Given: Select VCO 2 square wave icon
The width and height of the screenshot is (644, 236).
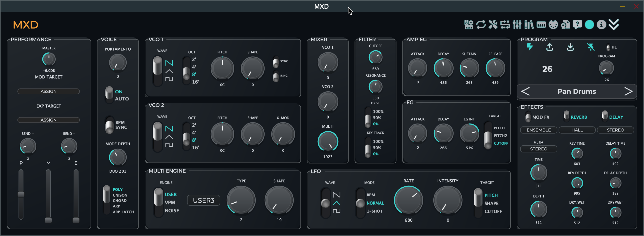Looking at the screenshot, I should pos(169,145).
